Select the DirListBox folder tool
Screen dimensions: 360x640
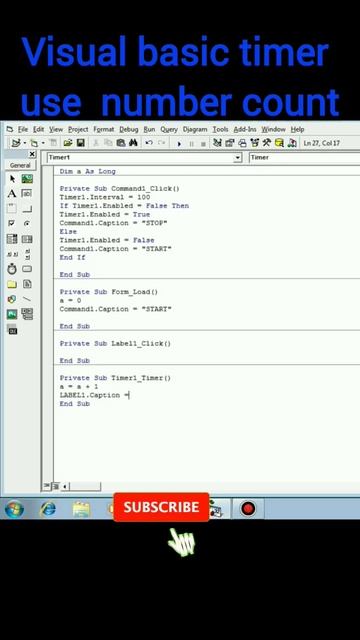pyautogui.click(x=12, y=284)
